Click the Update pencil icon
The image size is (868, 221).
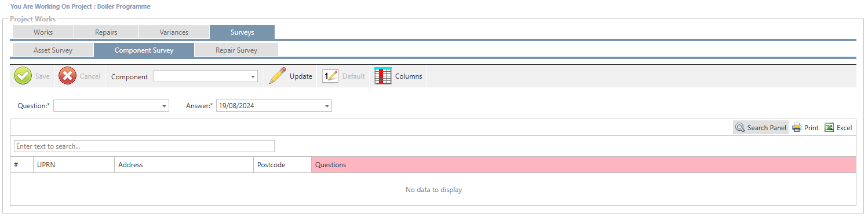278,76
